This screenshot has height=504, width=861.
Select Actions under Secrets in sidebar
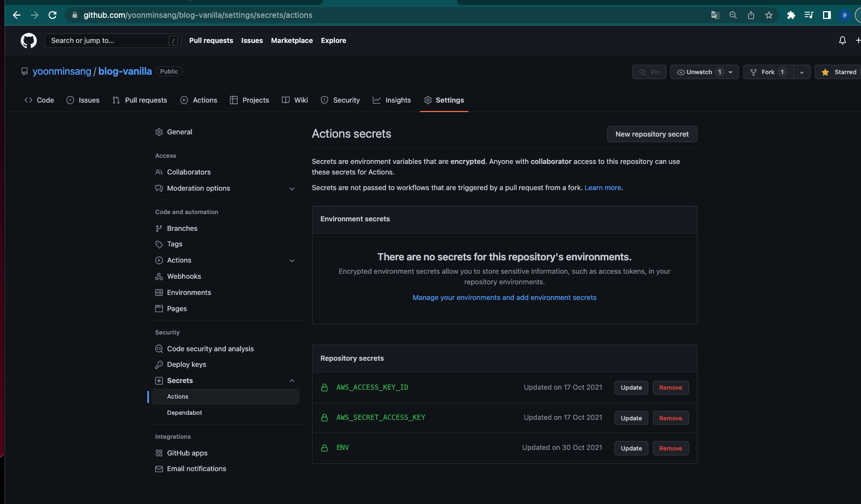[225, 397]
